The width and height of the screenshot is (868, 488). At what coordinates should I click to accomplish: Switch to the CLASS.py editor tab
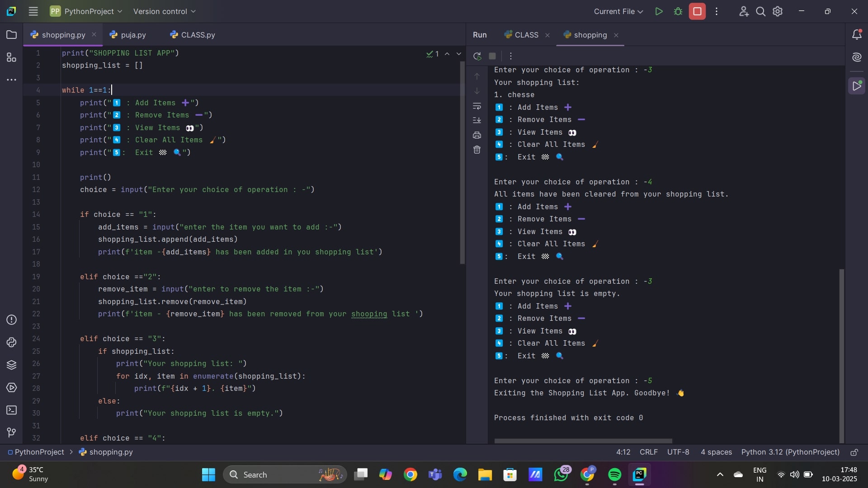tap(197, 34)
